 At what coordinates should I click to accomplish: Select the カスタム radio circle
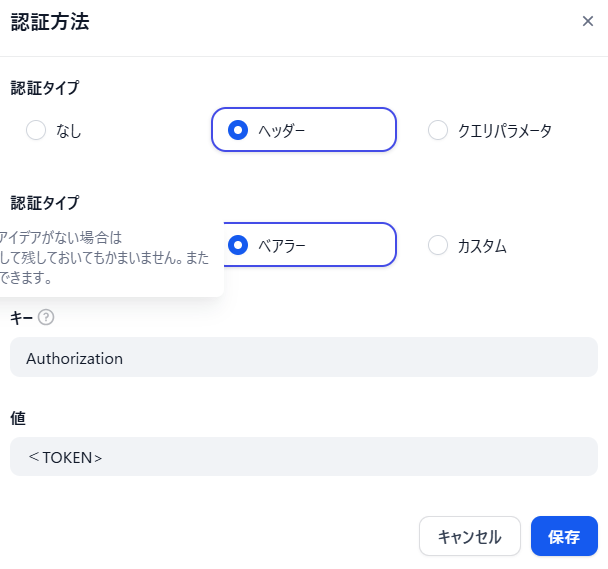(438, 245)
